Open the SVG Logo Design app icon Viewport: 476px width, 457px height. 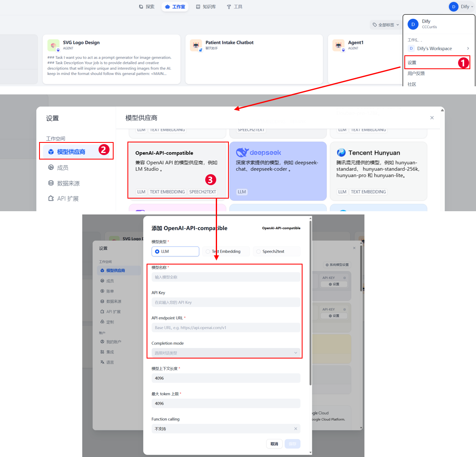53,45
